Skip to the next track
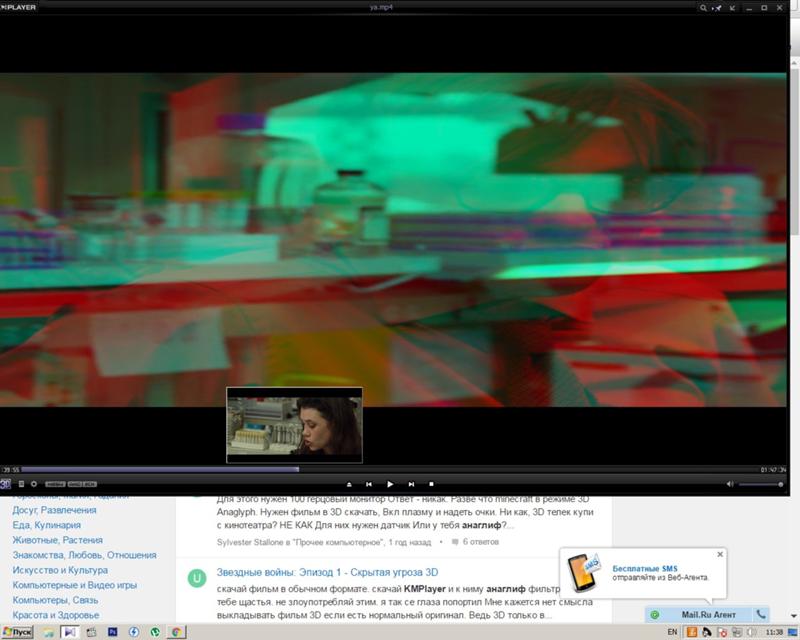The image size is (800, 640). pos(410,484)
